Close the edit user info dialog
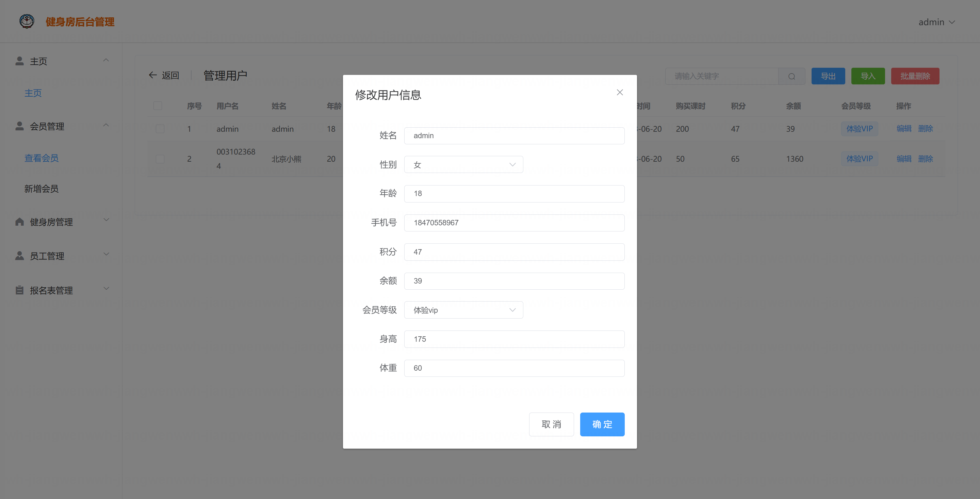The width and height of the screenshot is (980, 499). [619, 93]
